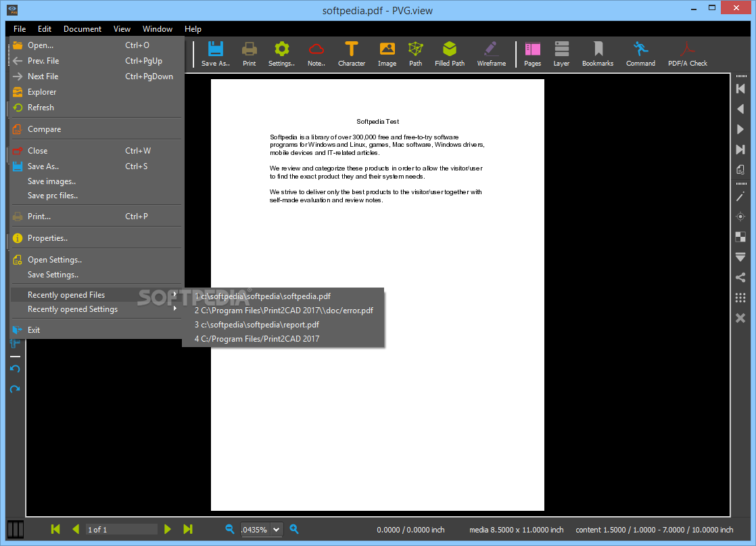Open the Help menu
Image resolution: width=756 pixels, height=546 pixels.
click(x=193, y=29)
